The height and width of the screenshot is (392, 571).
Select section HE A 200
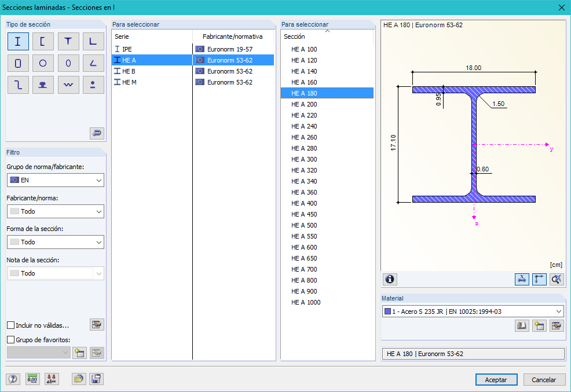pos(327,104)
